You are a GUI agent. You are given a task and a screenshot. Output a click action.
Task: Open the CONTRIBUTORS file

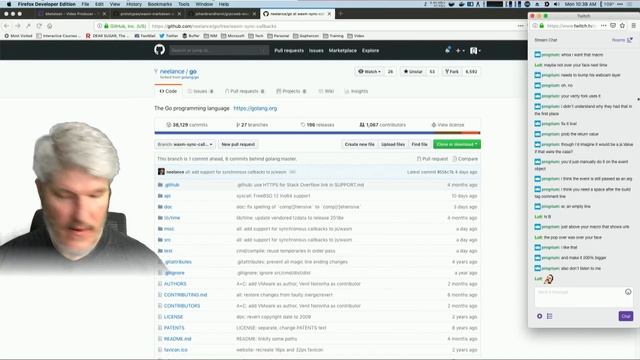182,306
